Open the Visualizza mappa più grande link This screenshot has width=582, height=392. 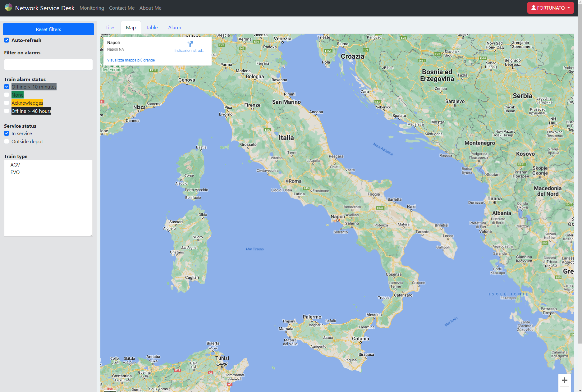pyautogui.click(x=131, y=60)
